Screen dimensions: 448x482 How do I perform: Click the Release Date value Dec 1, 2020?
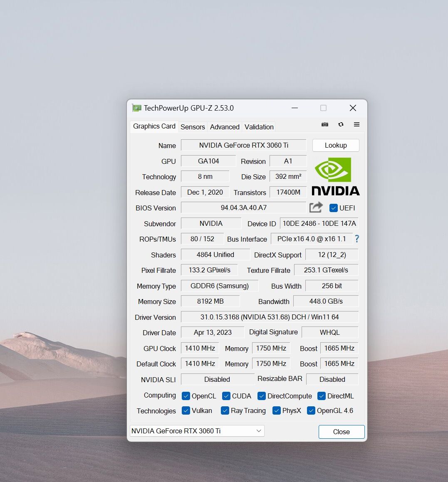[x=205, y=192]
